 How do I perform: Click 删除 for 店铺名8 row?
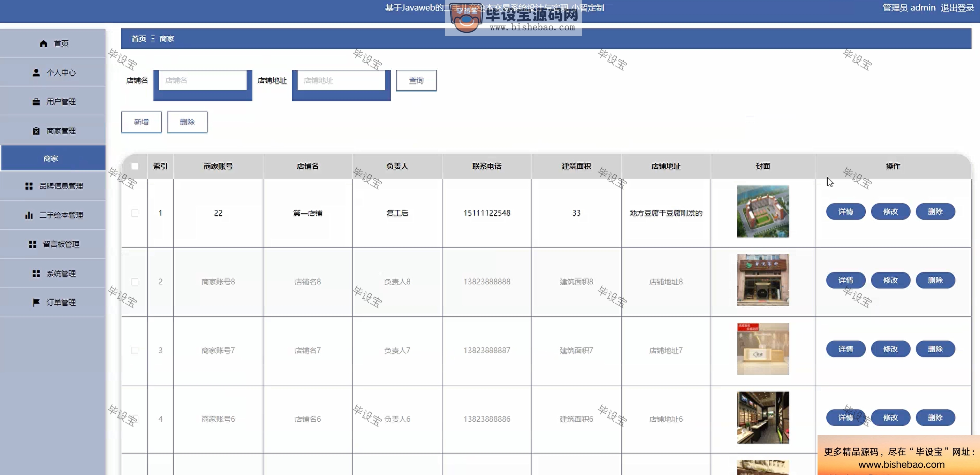(x=935, y=280)
